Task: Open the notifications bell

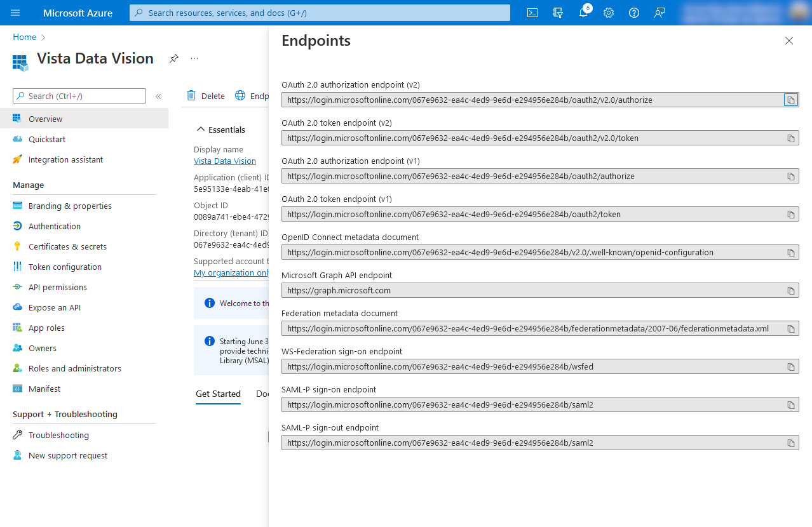Action: (583, 13)
